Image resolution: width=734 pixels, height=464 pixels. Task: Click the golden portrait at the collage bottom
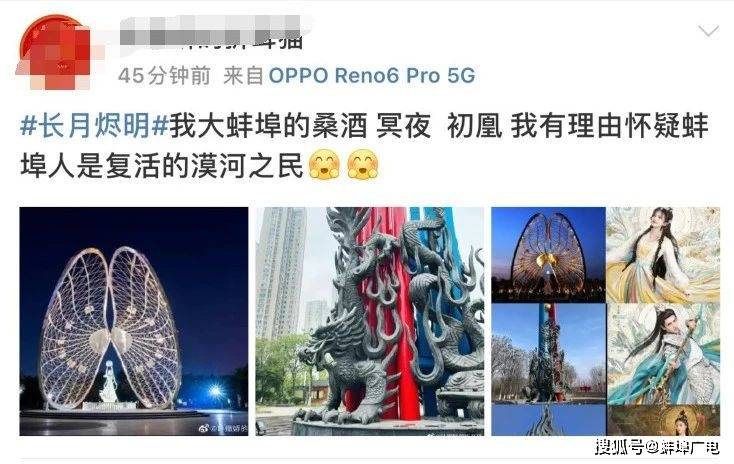click(x=663, y=420)
